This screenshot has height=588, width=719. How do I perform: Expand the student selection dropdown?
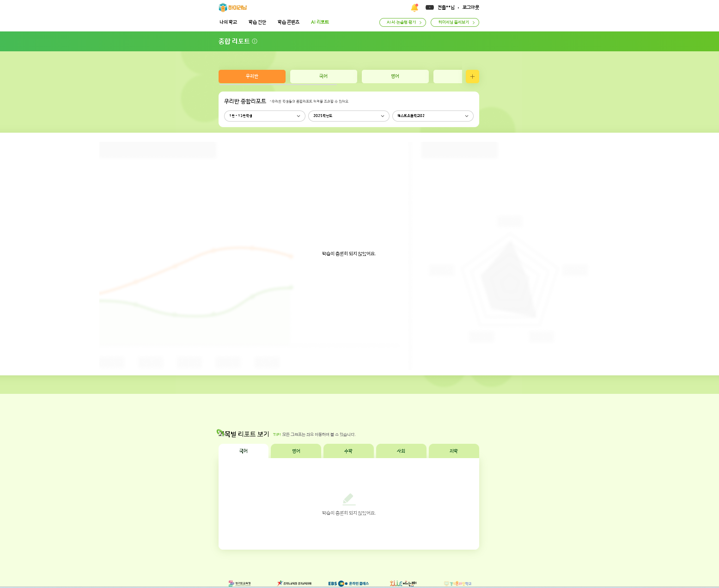click(264, 116)
